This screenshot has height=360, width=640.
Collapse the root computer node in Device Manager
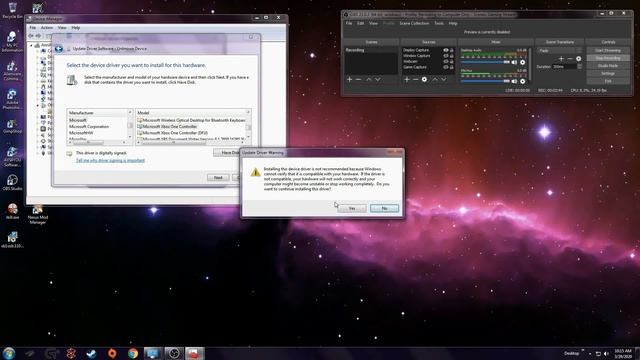(31, 45)
